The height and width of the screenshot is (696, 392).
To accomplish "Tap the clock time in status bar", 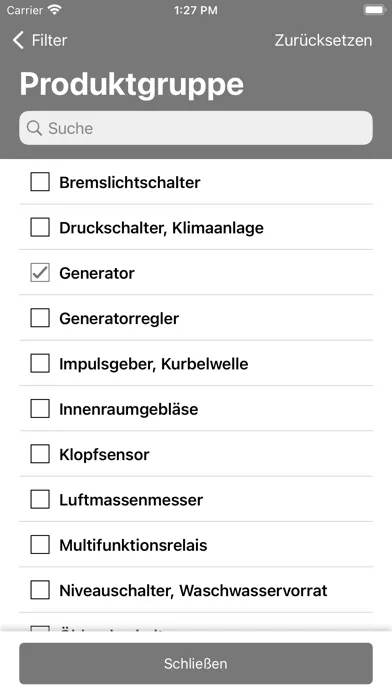I will 196,10.
